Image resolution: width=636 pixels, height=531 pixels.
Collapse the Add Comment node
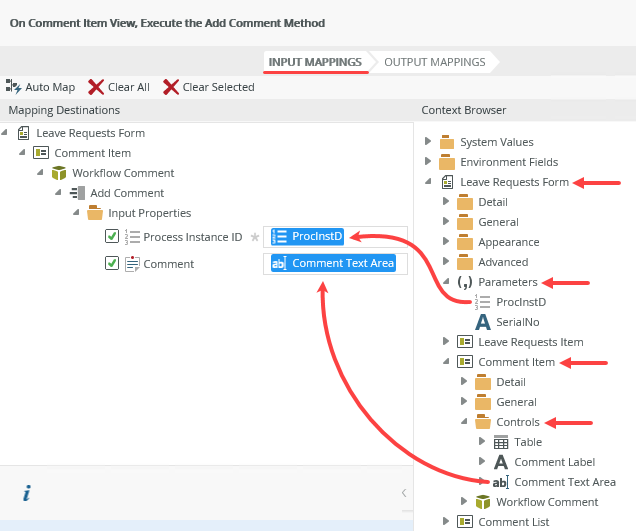tap(58, 192)
